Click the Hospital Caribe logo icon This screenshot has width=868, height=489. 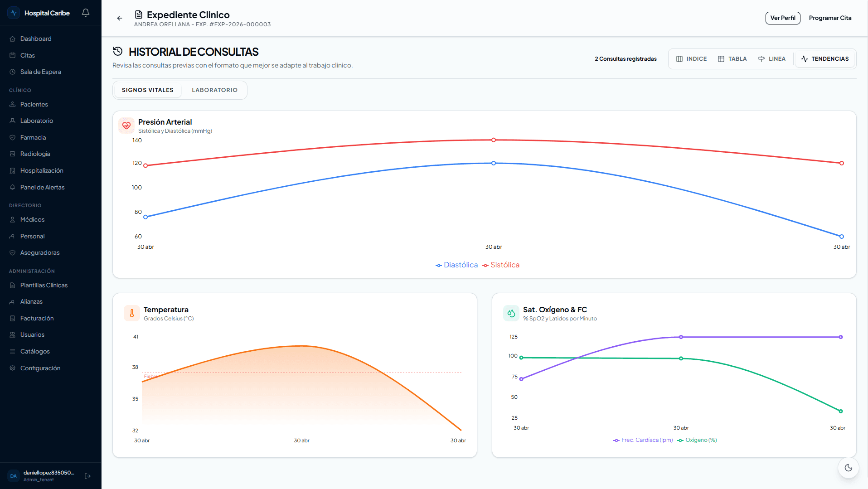pos(14,13)
